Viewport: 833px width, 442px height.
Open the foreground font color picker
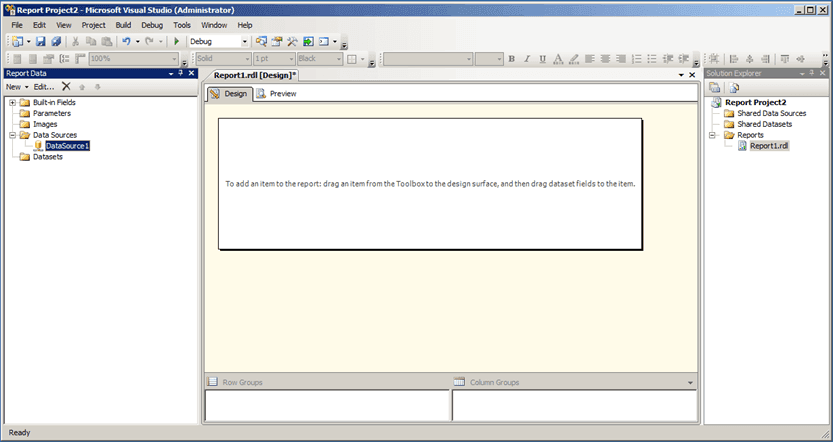pos(558,59)
